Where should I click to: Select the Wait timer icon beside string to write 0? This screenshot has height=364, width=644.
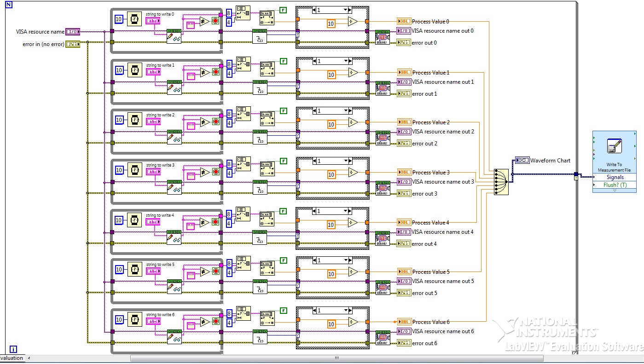(134, 19)
